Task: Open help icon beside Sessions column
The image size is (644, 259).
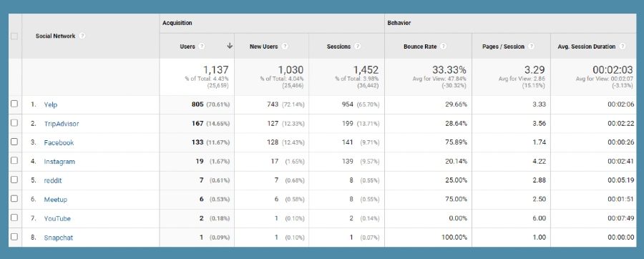Action: tap(357, 47)
